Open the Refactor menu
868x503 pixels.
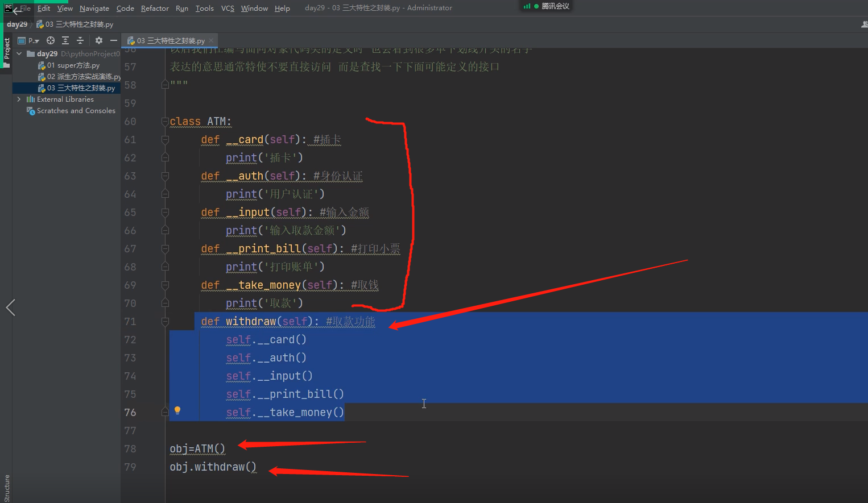(x=155, y=8)
